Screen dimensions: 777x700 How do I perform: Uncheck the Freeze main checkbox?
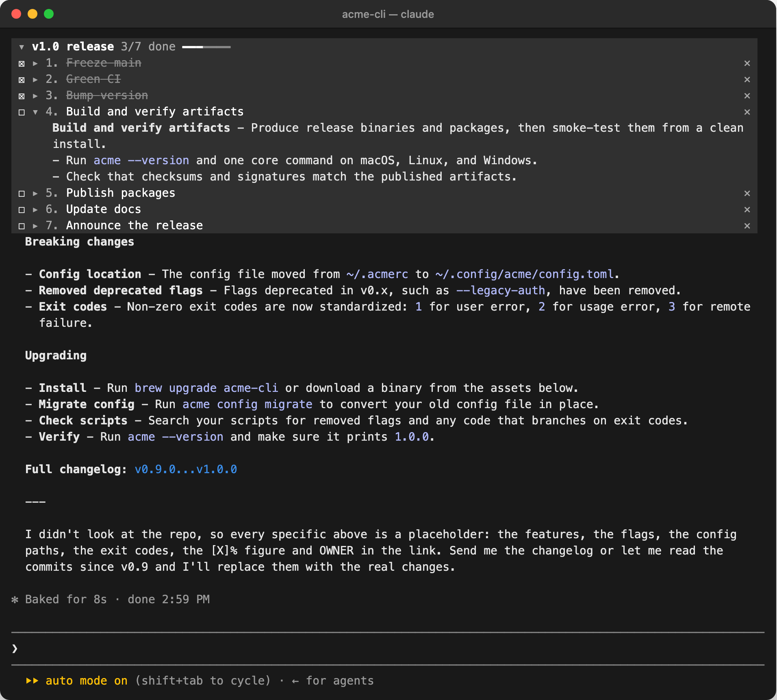tap(22, 63)
